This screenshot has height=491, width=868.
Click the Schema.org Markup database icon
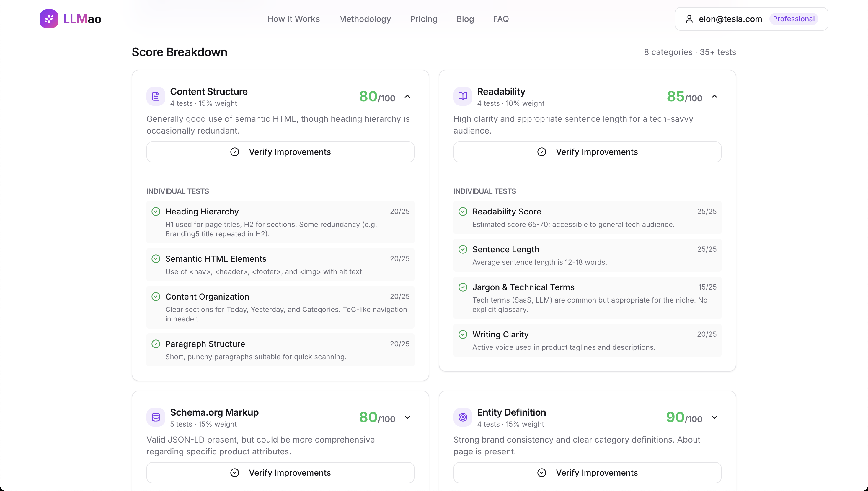[x=156, y=417]
